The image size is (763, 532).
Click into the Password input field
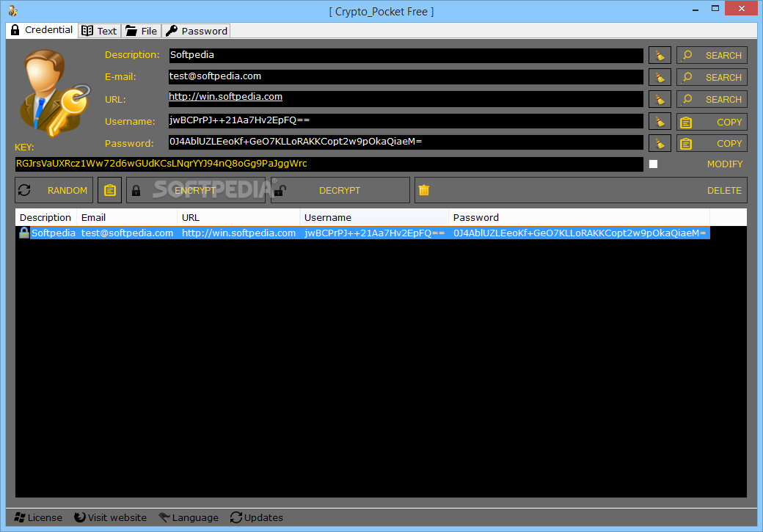(405, 142)
